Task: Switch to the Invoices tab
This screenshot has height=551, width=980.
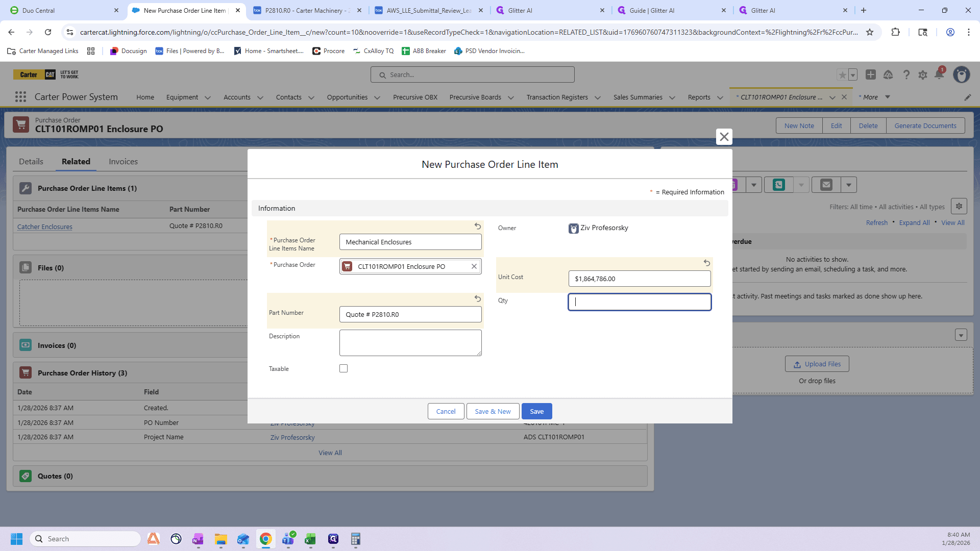Action: pos(123,161)
